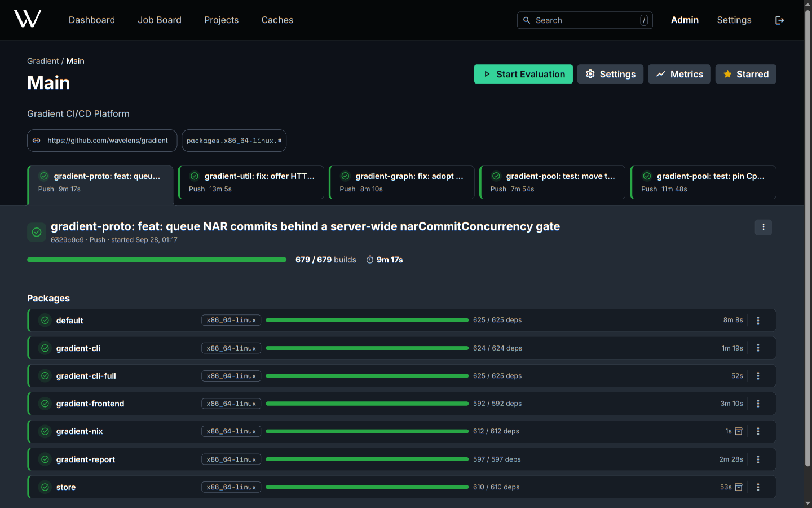Image resolution: width=812 pixels, height=508 pixels.
Task: Open kebab menu for default package
Action: click(758, 321)
